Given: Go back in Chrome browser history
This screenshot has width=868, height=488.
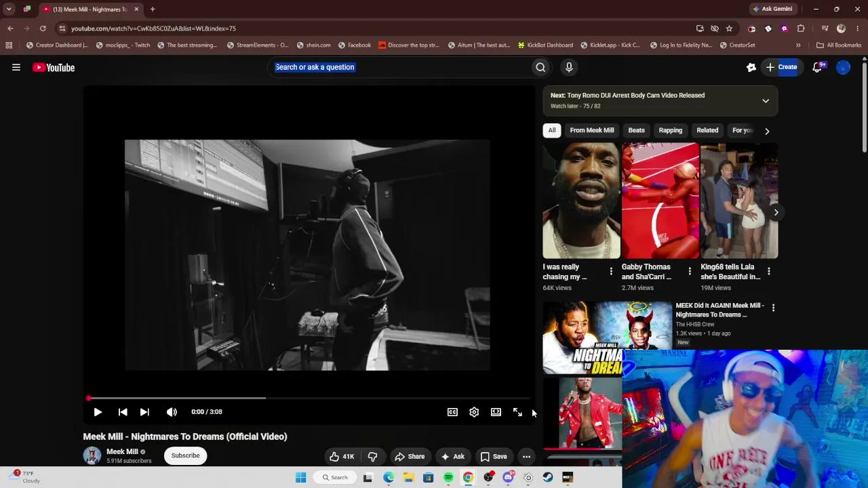Looking at the screenshot, I should [x=10, y=28].
